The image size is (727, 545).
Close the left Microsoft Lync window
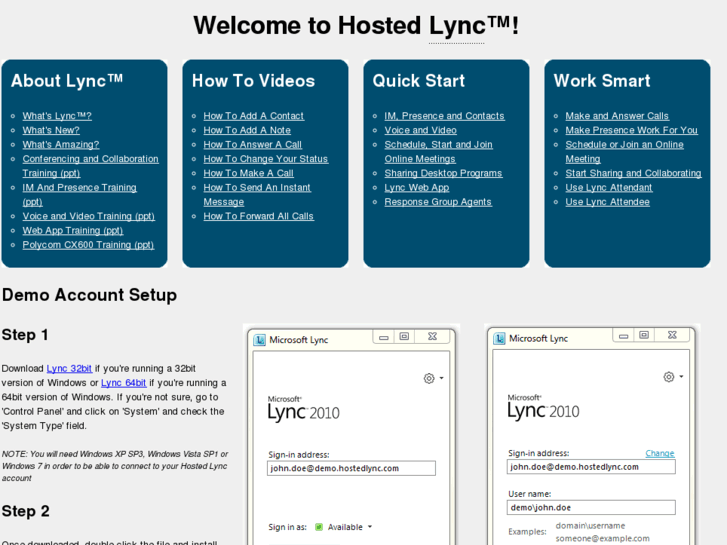[x=433, y=337]
